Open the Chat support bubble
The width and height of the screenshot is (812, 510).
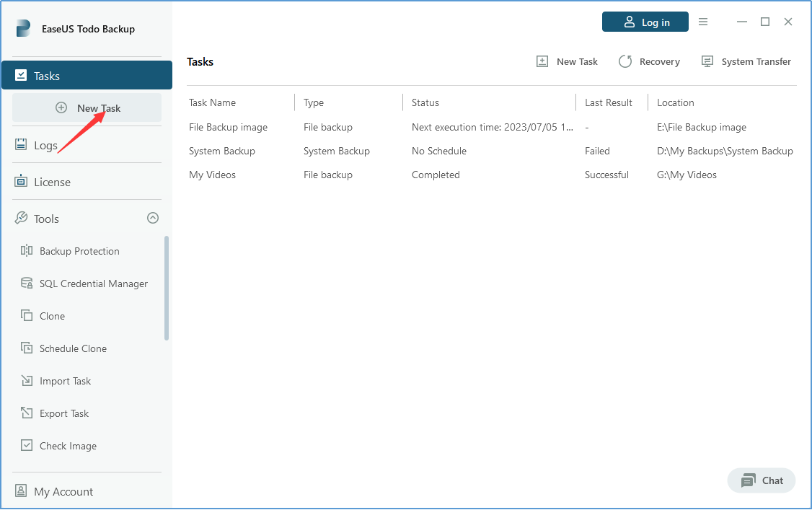pos(762,480)
